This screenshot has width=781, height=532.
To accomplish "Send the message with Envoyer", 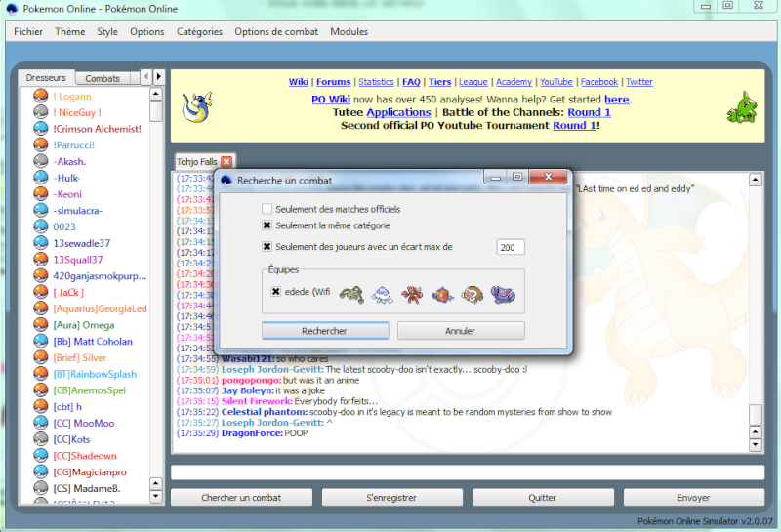I will [694, 497].
